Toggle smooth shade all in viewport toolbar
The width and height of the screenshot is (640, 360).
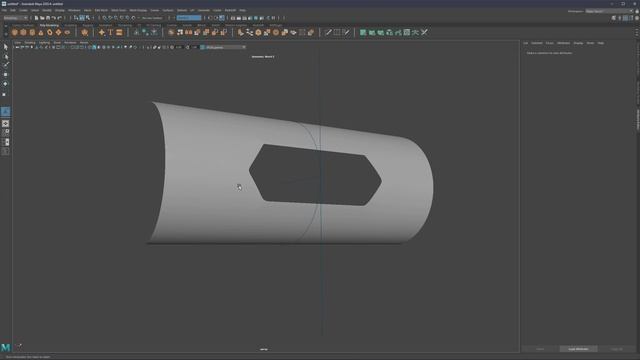coord(94,47)
